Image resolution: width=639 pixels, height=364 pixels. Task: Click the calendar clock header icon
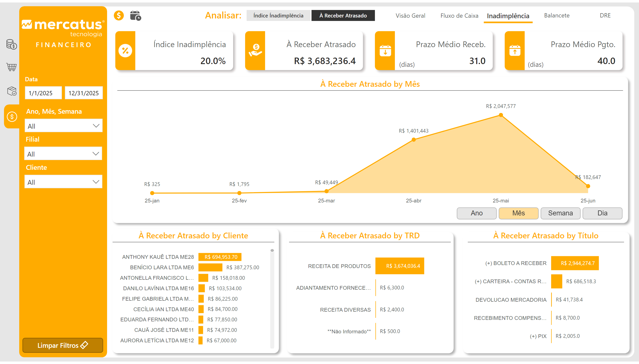[x=135, y=15]
